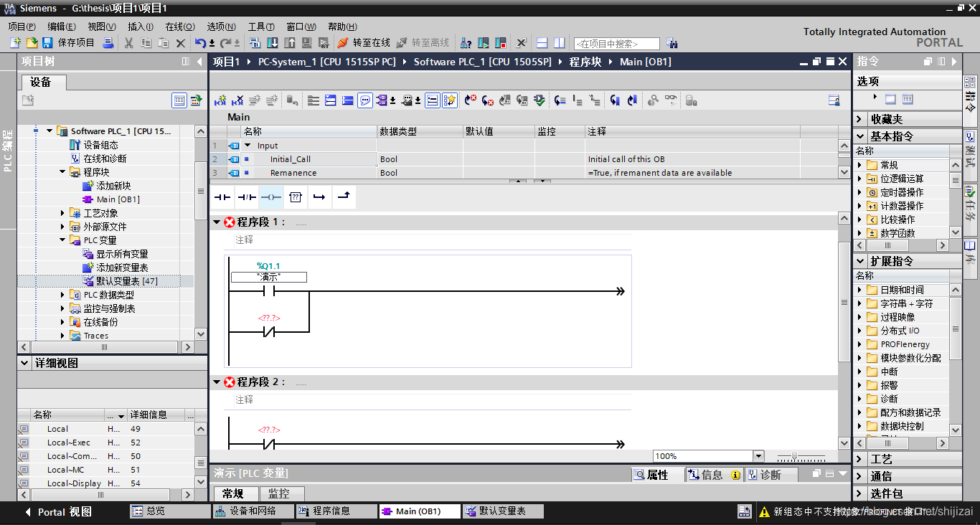Click the search-in-project binoculars icon

click(x=672, y=43)
